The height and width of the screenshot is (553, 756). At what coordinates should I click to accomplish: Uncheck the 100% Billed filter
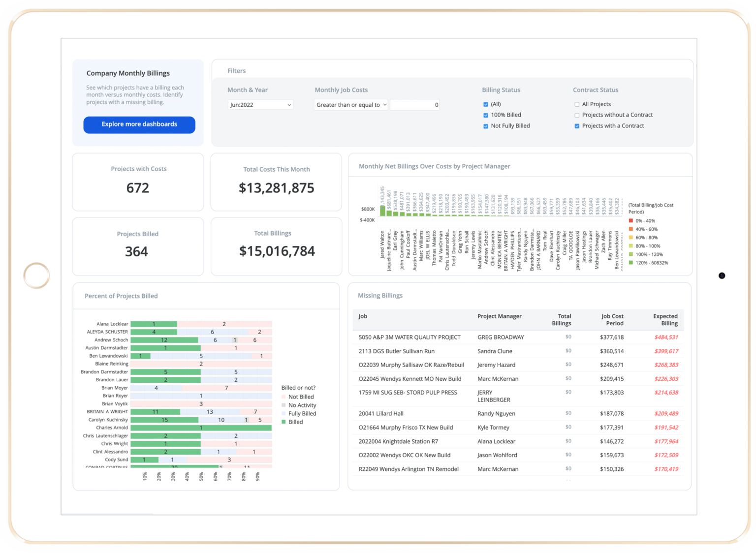(x=485, y=115)
